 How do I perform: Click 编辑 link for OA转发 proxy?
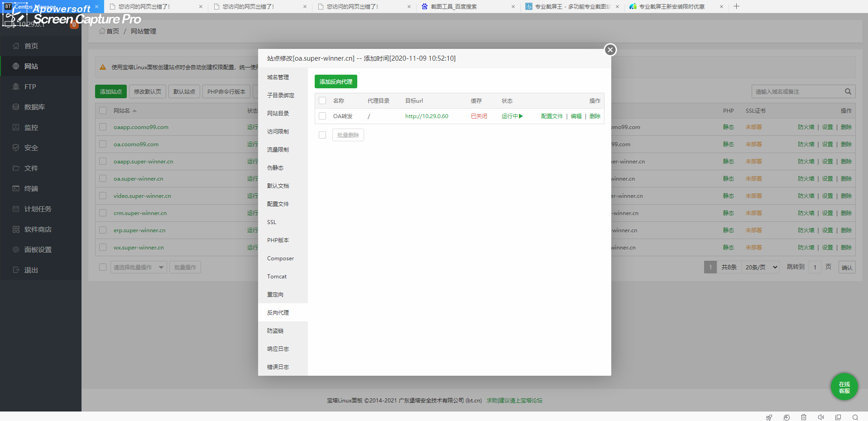pyautogui.click(x=576, y=116)
